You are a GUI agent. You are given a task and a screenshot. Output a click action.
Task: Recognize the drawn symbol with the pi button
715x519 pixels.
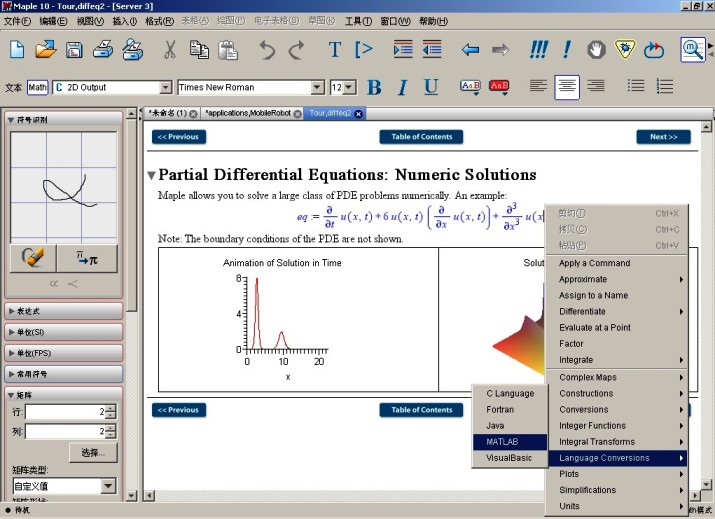(x=87, y=258)
